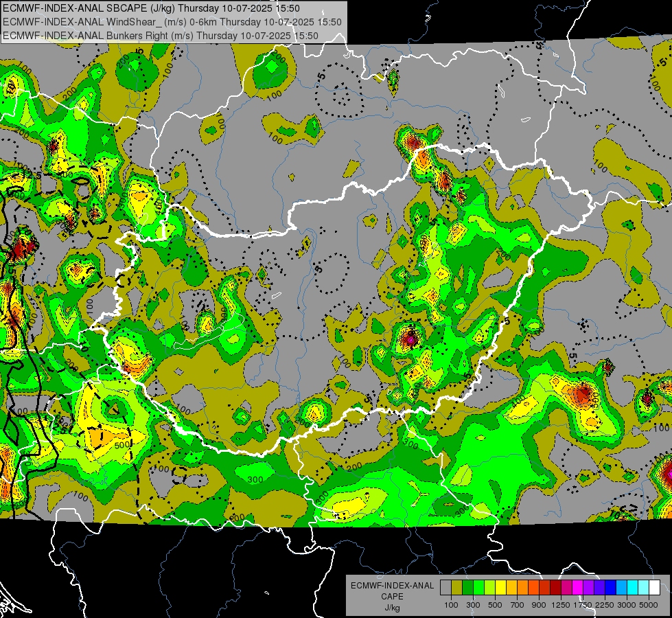Click the 900 legend value
Viewport: 672px width, 618px height.
(x=539, y=605)
